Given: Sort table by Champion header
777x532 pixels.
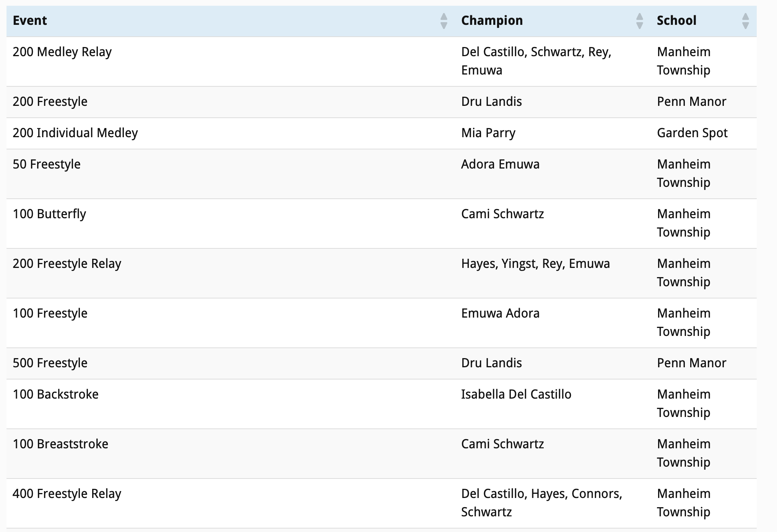Looking at the screenshot, I should click(492, 21).
